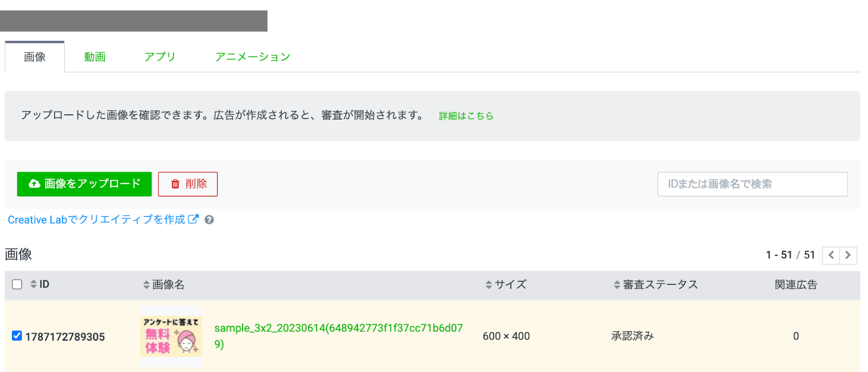Sort by 審査ステータス column arrows

click(617, 285)
